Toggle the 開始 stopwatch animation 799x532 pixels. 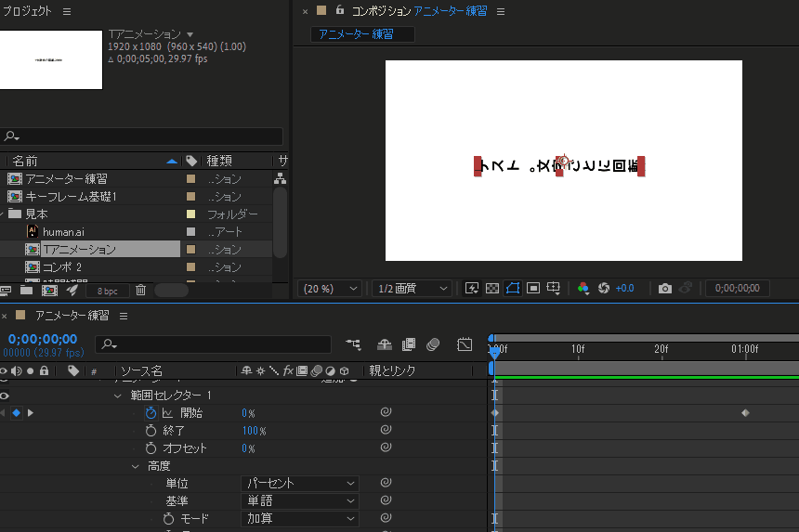pyautogui.click(x=151, y=413)
